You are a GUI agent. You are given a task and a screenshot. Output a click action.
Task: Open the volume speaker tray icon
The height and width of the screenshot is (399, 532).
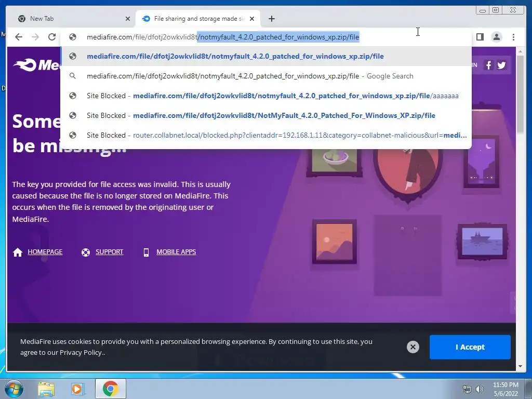pos(479,389)
